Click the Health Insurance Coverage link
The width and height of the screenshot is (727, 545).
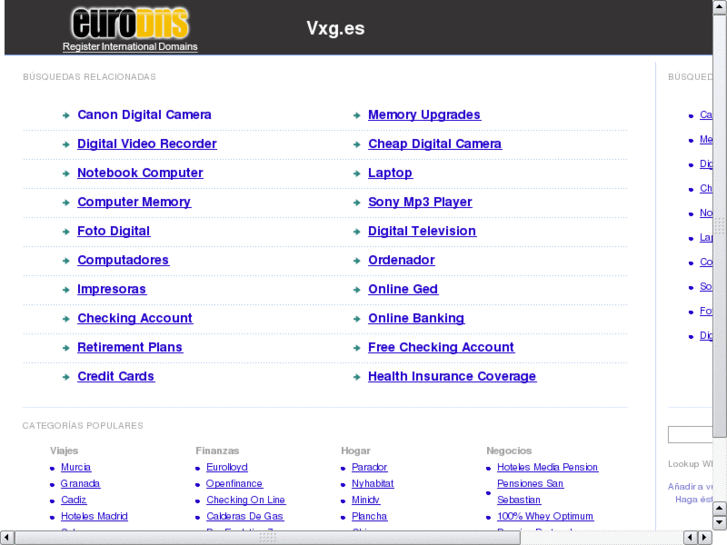click(x=452, y=377)
